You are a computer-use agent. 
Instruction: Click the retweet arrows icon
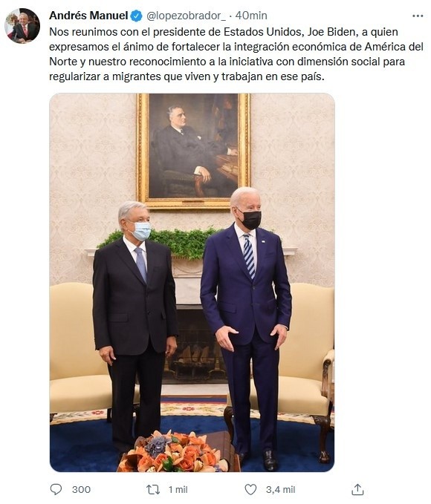[x=153, y=490]
